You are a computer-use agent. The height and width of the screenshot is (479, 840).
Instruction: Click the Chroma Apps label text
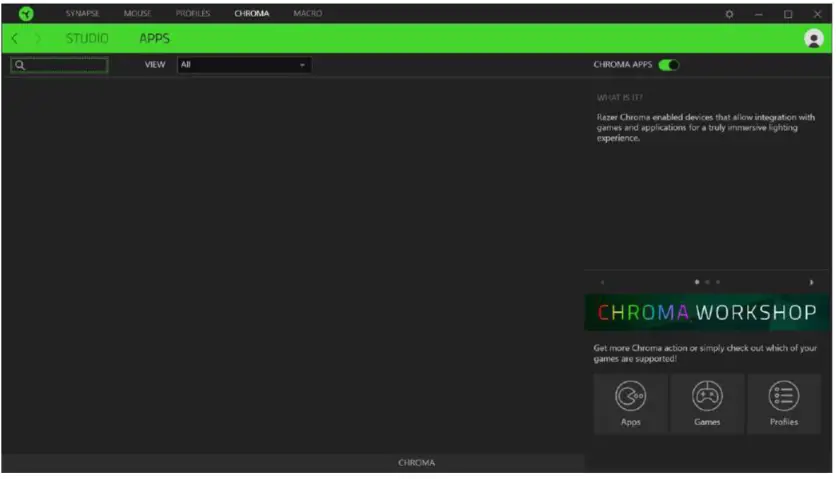622,65
